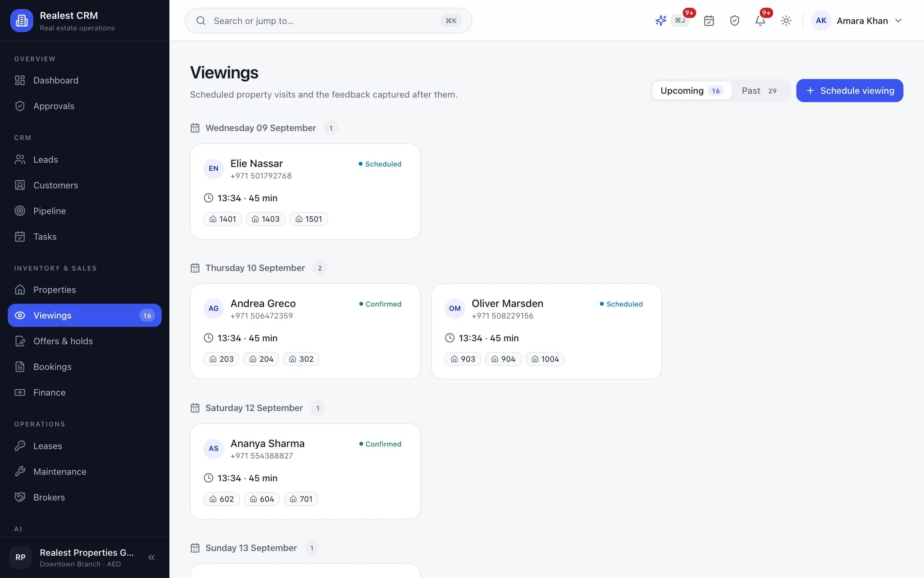Click the Viewings eye icon in sidebar

point(20,316)
